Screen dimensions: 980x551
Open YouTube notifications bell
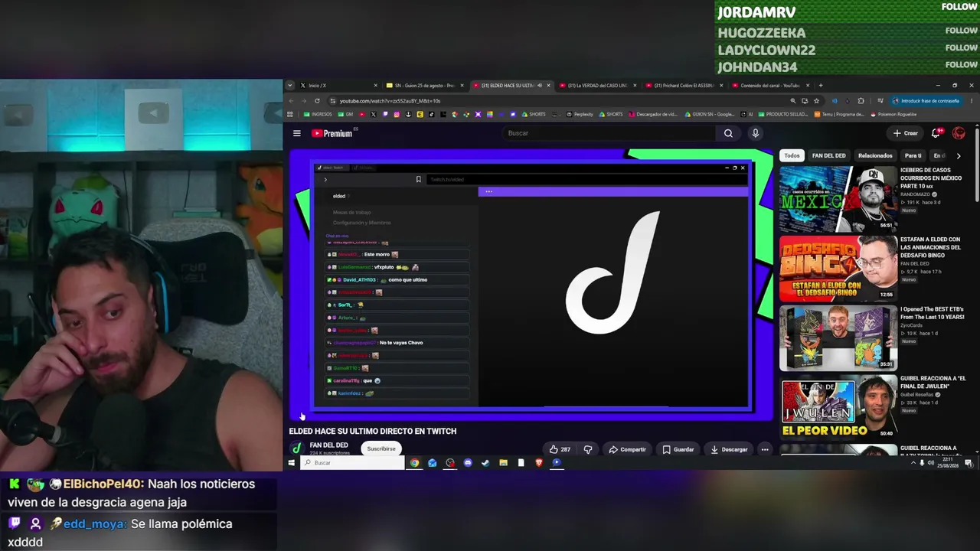[936, 133]
